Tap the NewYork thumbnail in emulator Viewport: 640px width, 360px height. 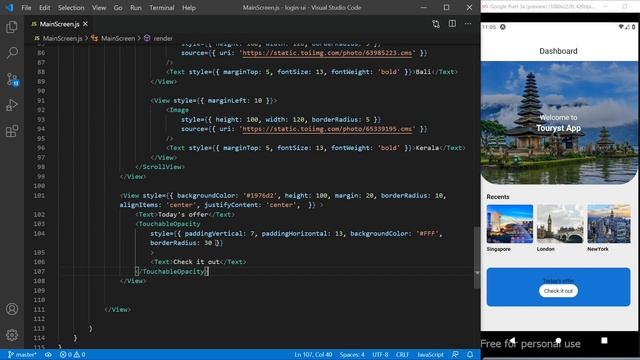click(x=609, y=224)
